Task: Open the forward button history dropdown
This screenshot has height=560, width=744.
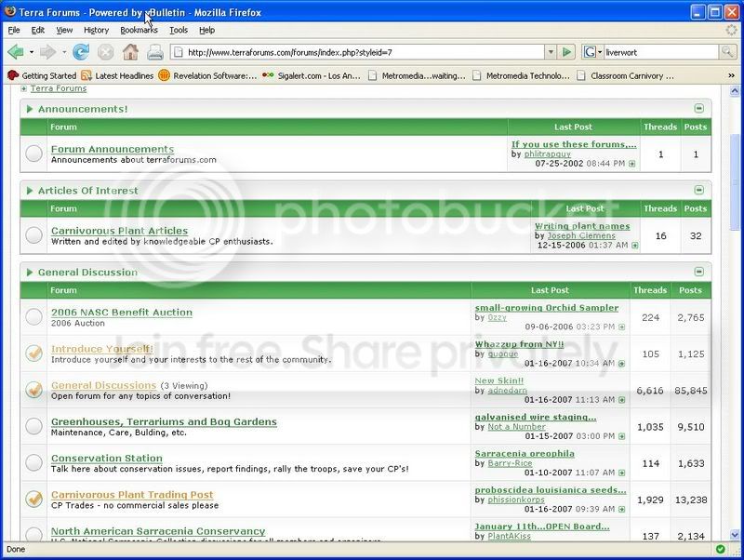Action: point(63,52)
